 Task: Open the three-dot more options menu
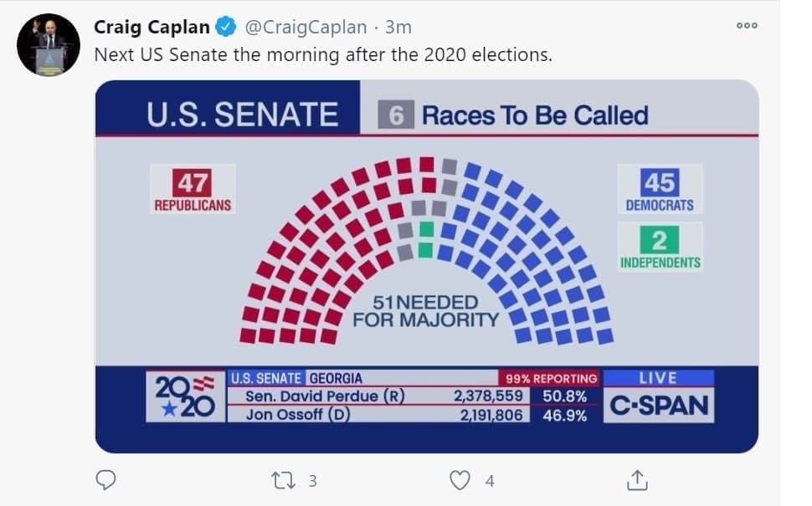point(747,26)
